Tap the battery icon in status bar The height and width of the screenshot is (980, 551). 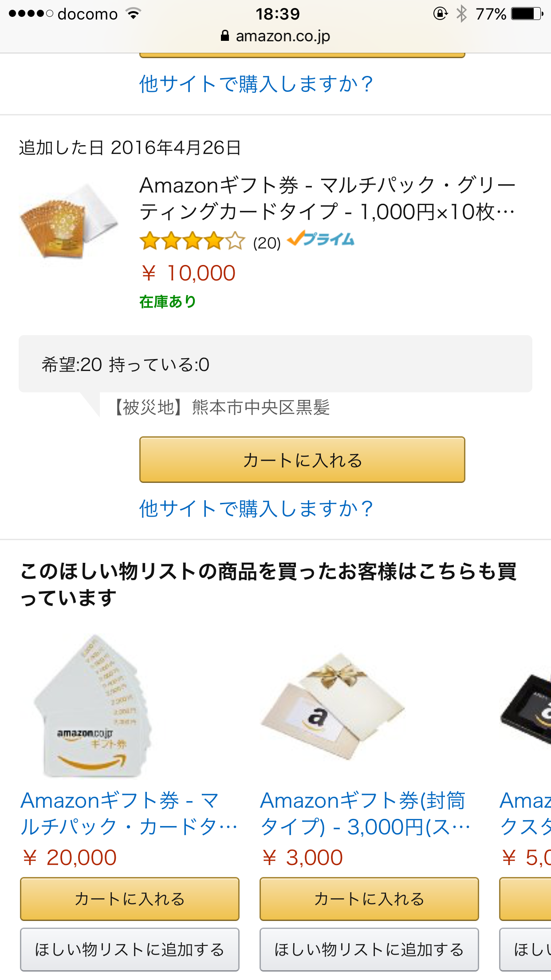[527, 14]
